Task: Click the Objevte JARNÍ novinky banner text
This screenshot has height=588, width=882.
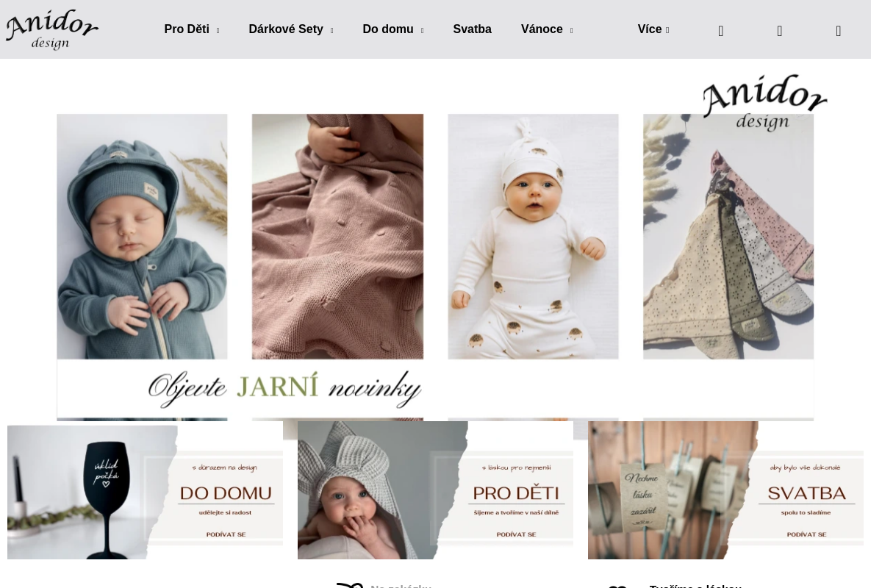Action: pos(285,389)
